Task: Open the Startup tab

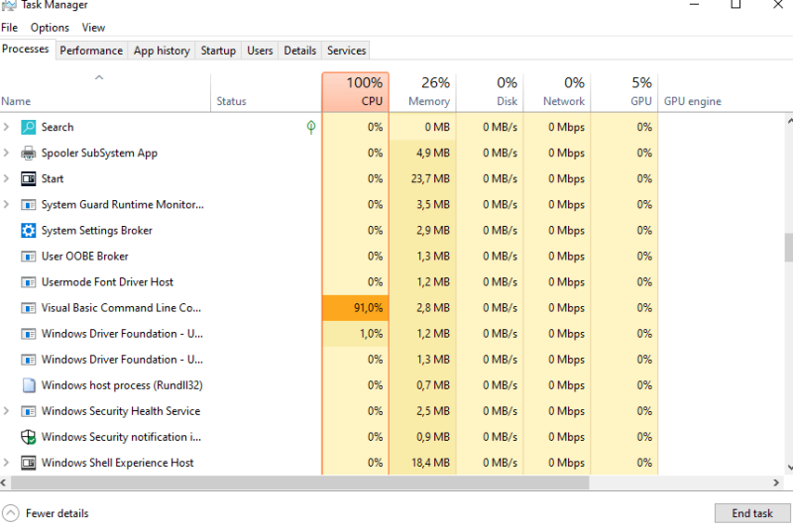Action: [x=218, y=51]
